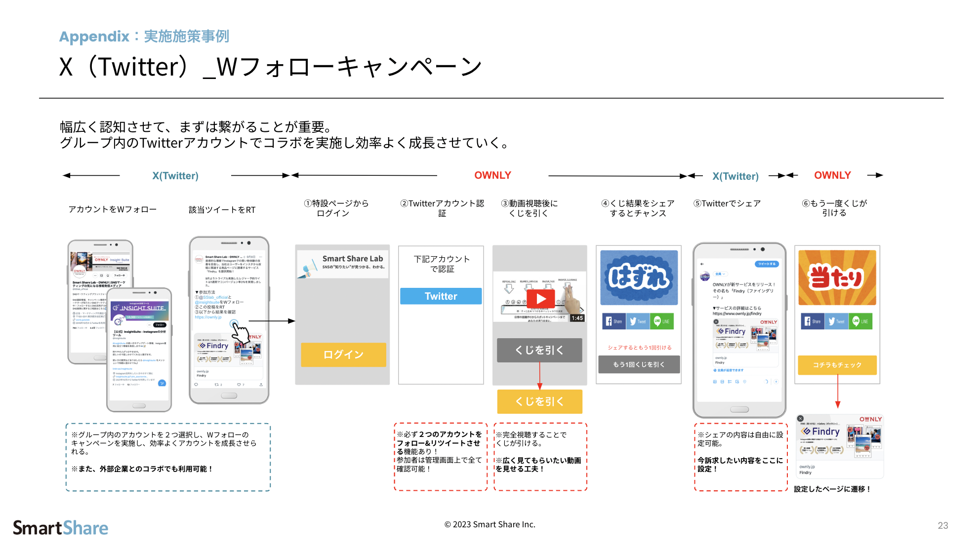Expand the ... options on the campaign tweet

point(260,257)
